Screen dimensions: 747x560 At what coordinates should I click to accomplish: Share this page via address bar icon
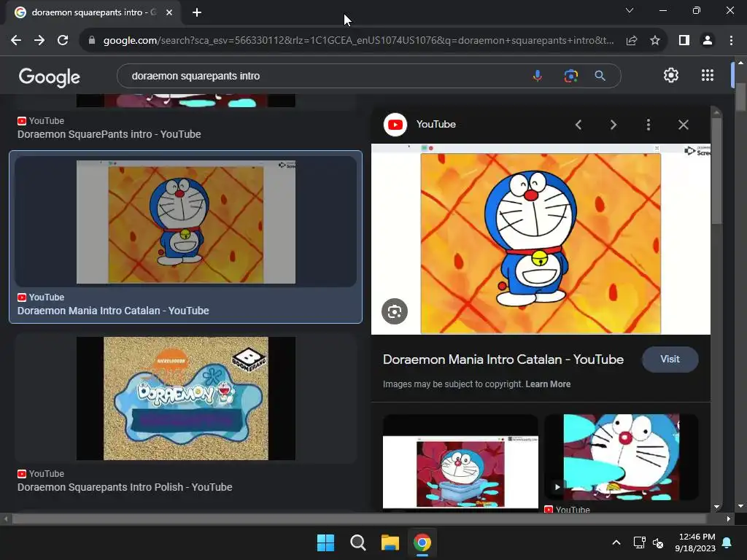pos(632,41)
